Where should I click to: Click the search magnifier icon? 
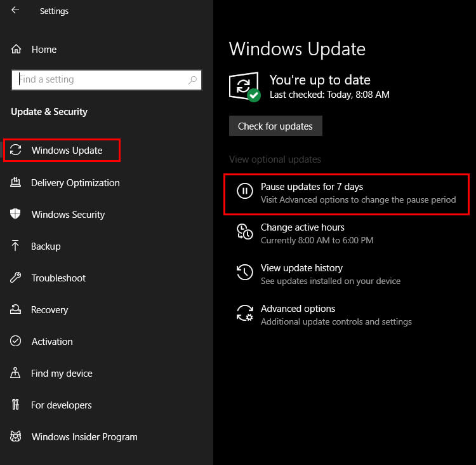point(192,80)
